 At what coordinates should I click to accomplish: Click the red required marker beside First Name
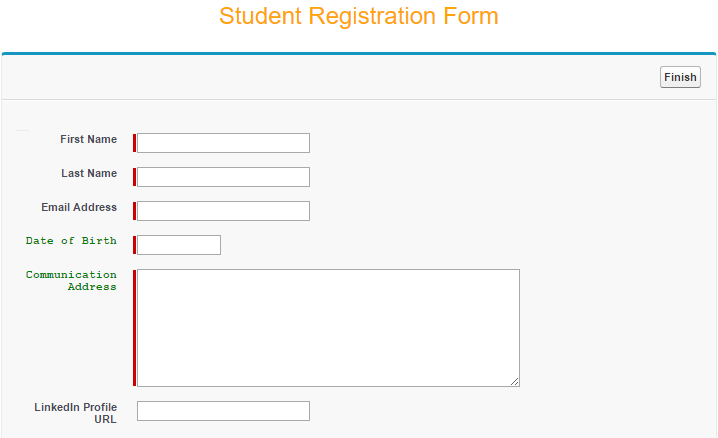coord(134,143)
